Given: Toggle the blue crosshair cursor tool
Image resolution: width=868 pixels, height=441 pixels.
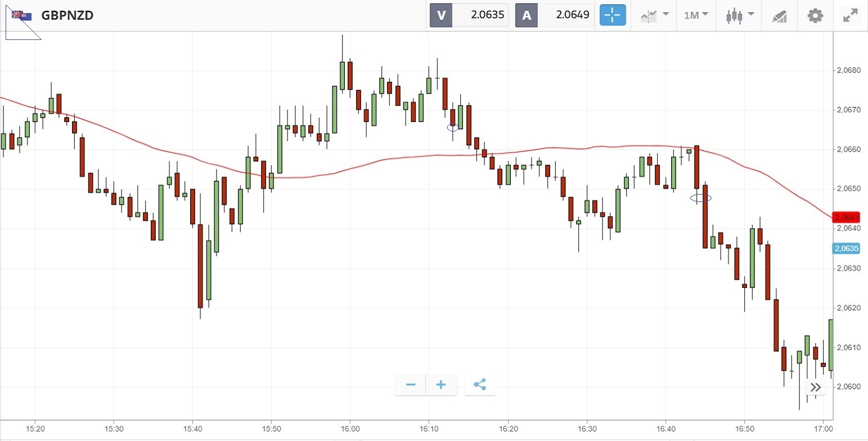Looking at the screenshot, I should (613, 15).
